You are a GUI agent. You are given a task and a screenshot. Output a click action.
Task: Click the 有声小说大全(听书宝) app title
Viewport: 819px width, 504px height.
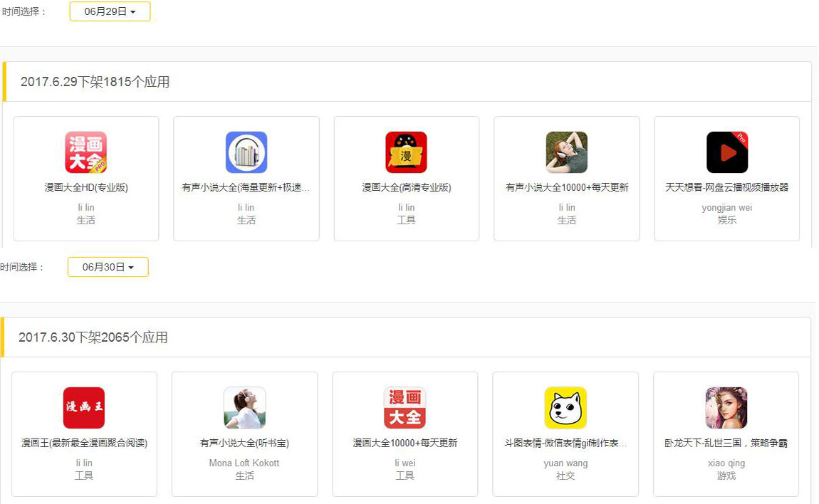click(244, 443)
